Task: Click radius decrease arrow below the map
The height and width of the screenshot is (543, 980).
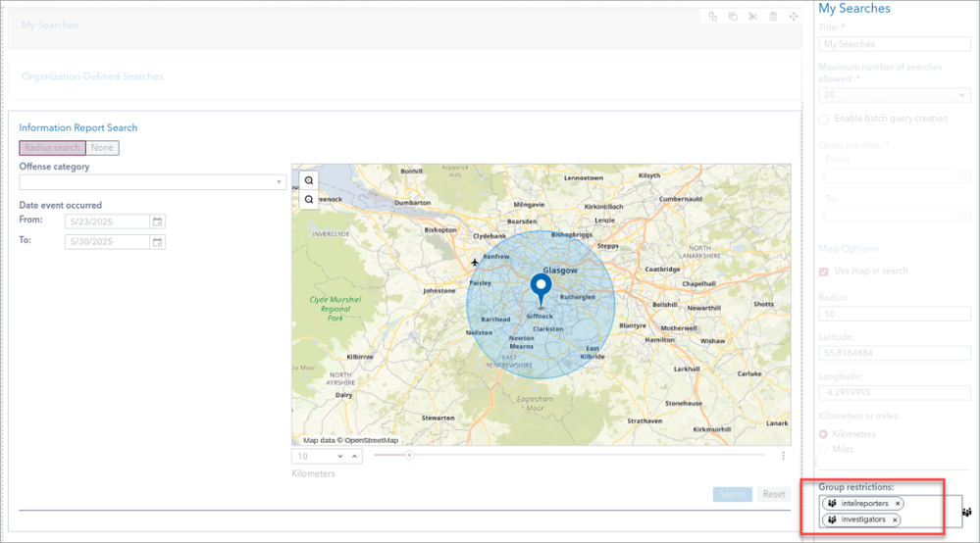Action: tap(340, 456)
